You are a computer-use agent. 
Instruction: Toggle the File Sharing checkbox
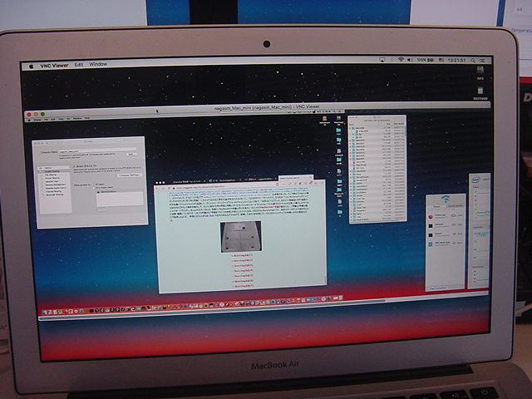[42, 175]
